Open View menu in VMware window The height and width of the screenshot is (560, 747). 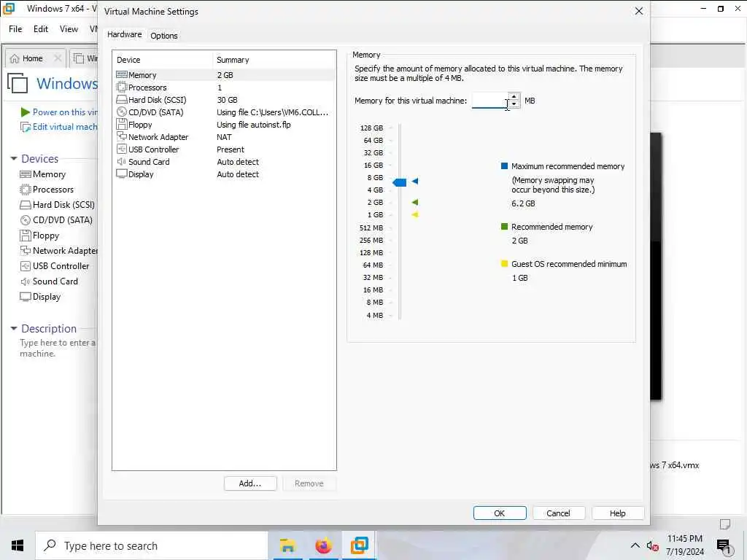coord(69,29)
